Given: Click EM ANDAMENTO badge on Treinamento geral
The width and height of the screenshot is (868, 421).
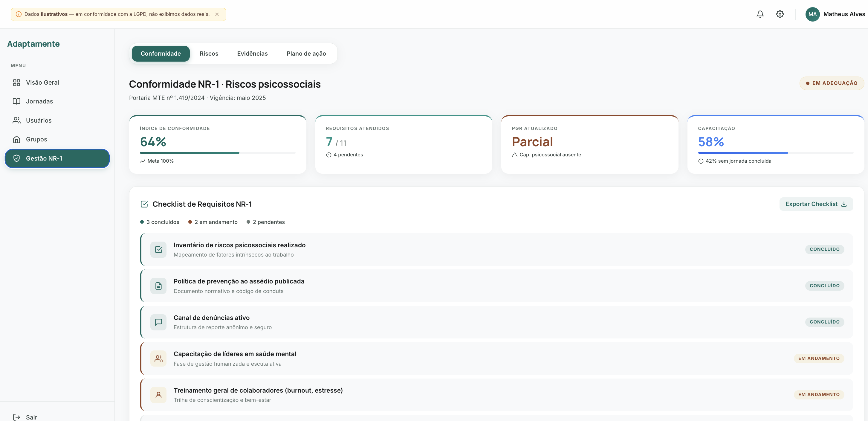Looking at the screenshot, I should [x=819, y=395].
